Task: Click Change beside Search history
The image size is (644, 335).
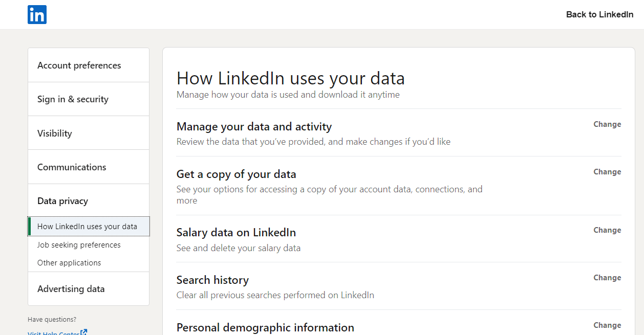Action: coord(607,277)
